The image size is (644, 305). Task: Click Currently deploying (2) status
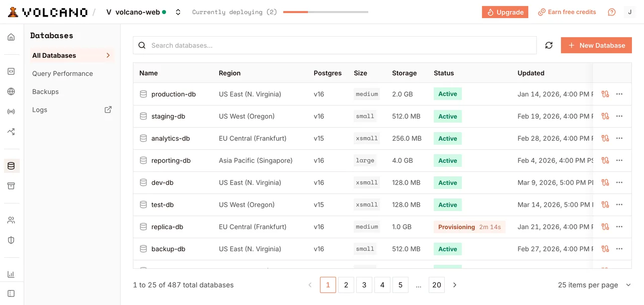tap(234, 12)
